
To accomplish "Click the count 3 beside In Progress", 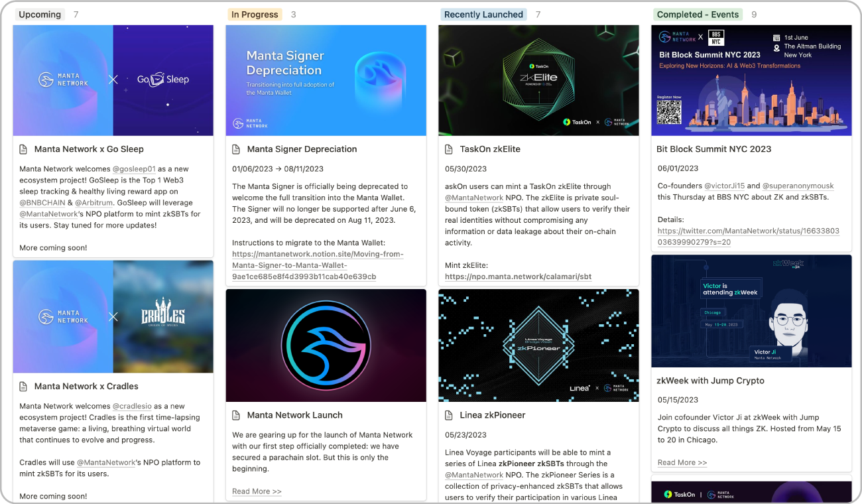I will [x=294, y=15].
